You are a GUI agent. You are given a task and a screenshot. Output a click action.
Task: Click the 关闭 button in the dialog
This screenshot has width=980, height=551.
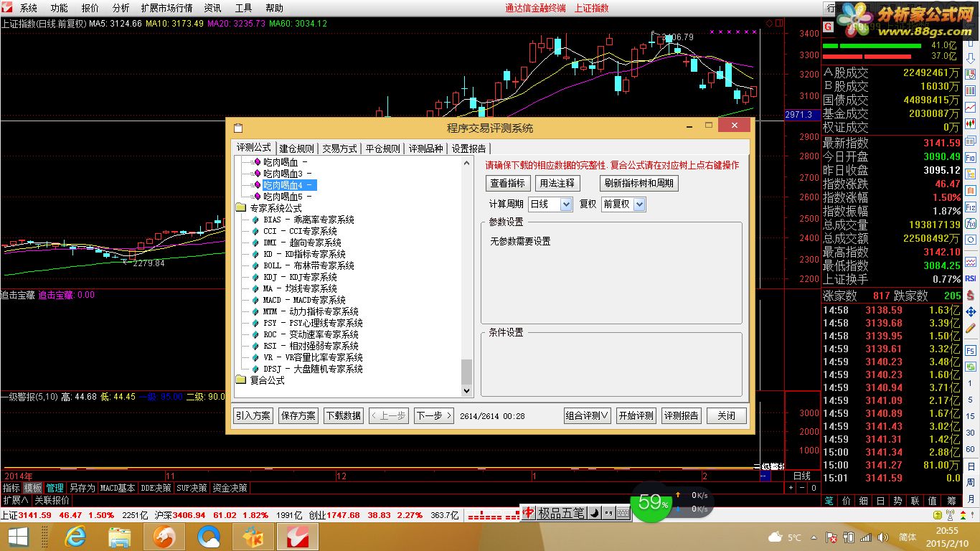point(726,415)
